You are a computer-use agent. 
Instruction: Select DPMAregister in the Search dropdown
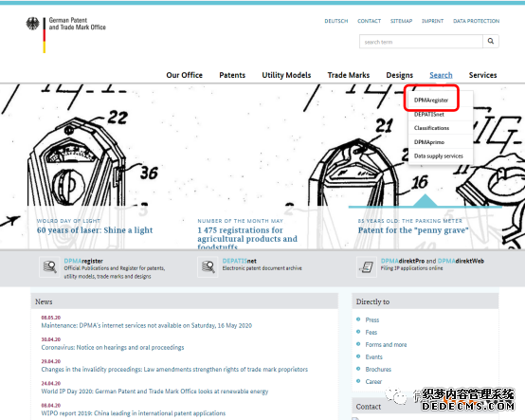click(x=431, y=100)
